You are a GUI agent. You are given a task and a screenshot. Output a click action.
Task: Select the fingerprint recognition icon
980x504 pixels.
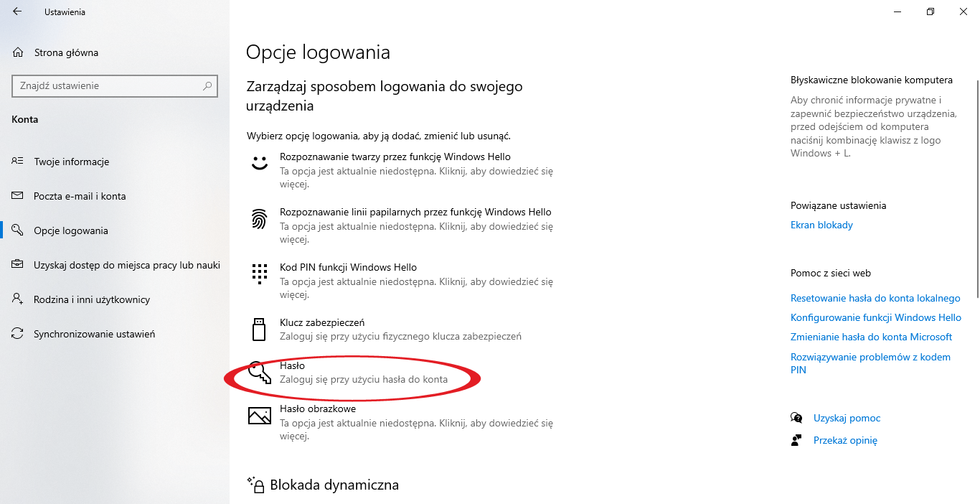click(259, 218)
